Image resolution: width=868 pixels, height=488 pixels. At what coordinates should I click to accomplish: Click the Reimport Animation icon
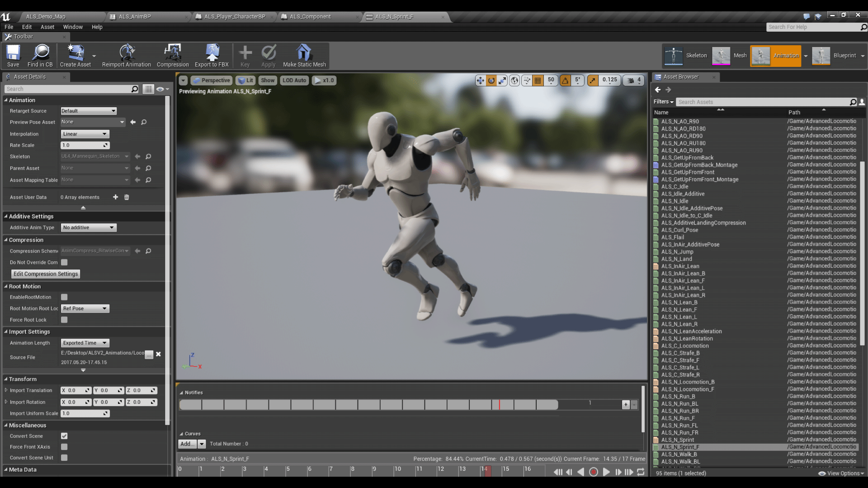[x=127, y=53]
